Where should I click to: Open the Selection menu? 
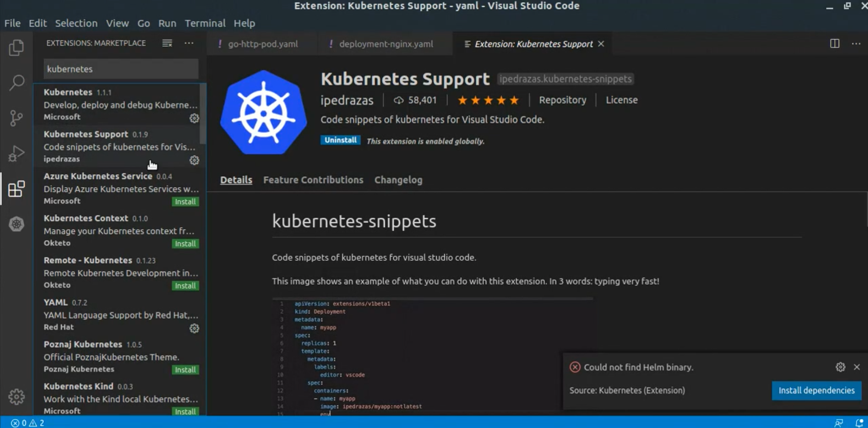(76, 23)
